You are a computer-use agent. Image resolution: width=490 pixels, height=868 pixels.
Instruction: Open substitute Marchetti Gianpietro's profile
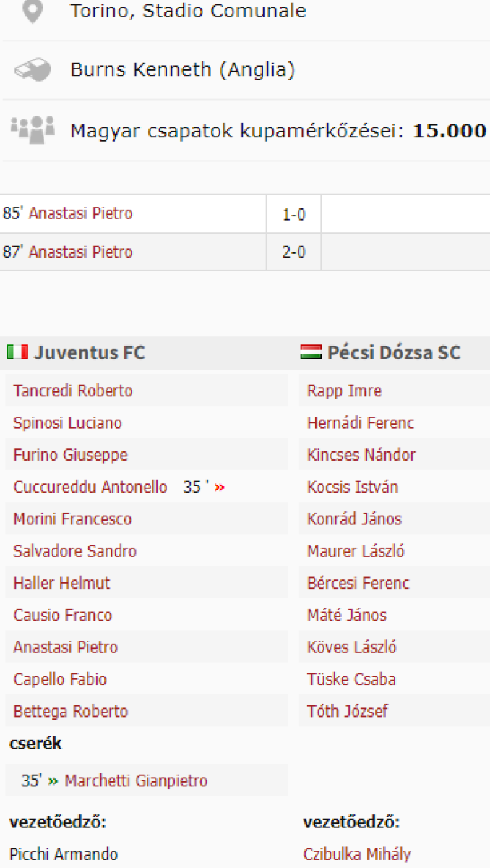click(136, 781)
